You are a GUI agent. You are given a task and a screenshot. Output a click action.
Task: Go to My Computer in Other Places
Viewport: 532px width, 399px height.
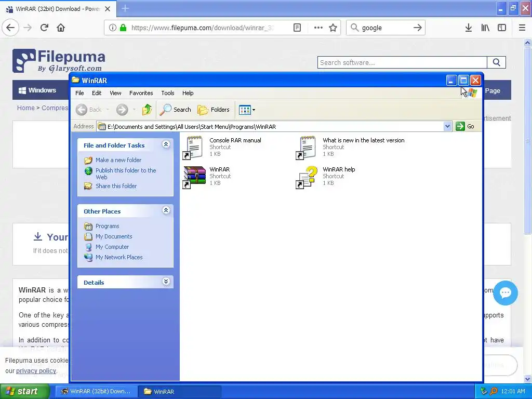click(x=112, y=247)
